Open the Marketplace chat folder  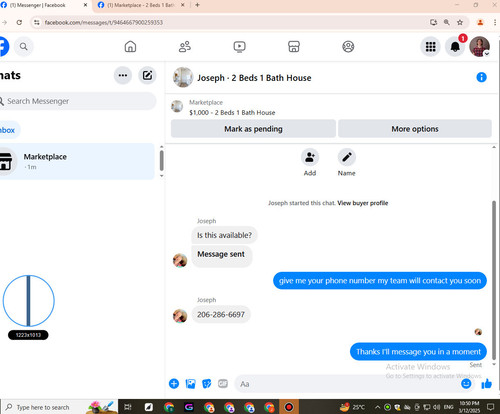coord(77,161)
